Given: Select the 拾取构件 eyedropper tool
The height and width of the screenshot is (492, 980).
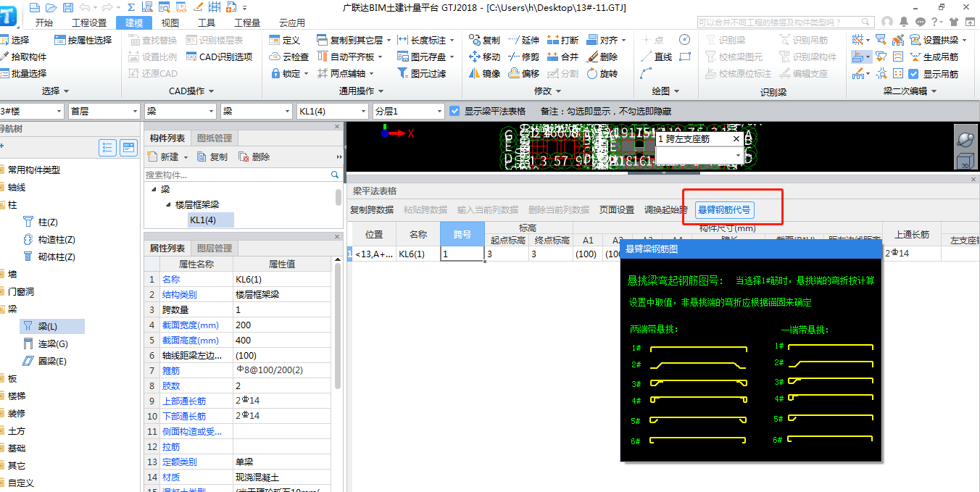Looking at the screenshot, I should pos(24,57).
